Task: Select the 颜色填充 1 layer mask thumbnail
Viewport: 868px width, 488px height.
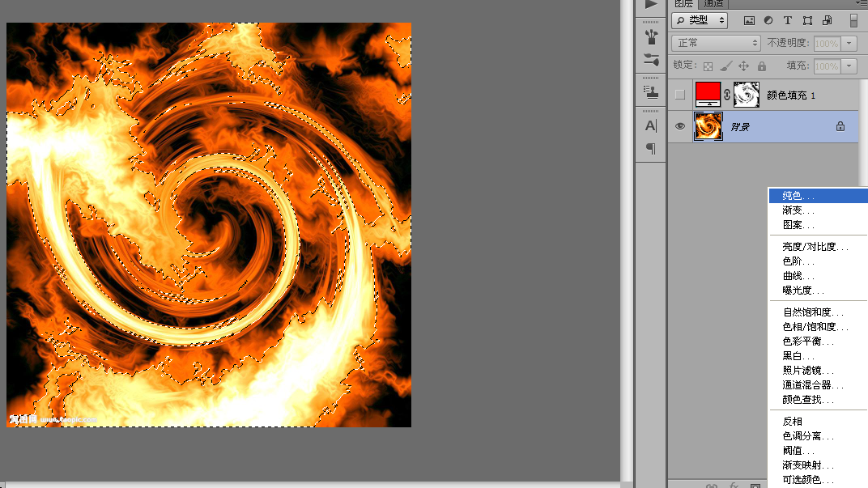Action: [x=747, y=95]
